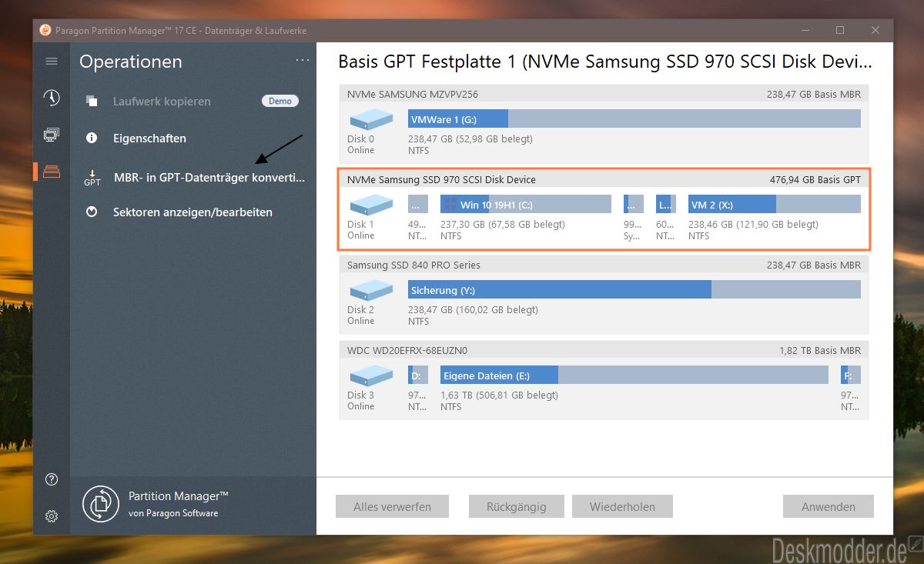
Task: Select the VM 2 (X:) partition
Action: 775,205
